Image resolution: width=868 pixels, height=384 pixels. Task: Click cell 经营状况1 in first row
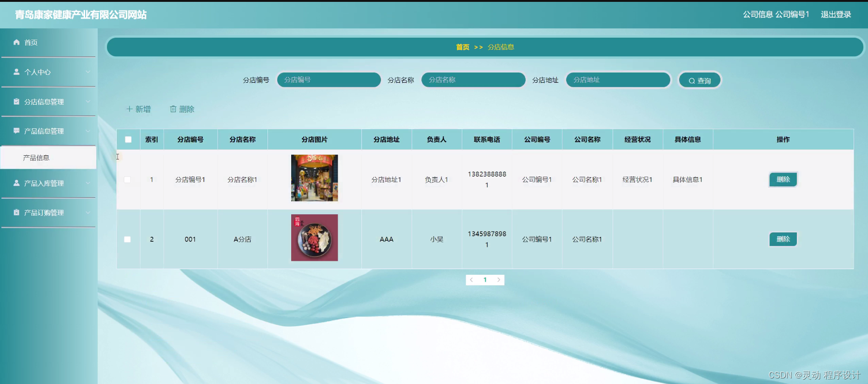point(637,179)
